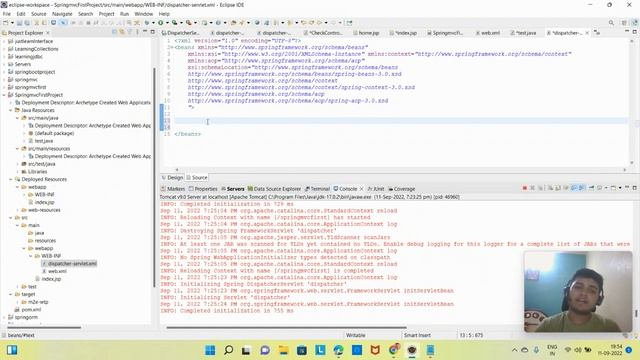This screenshot has height=360, width=640.
Task: Open the Markers view tab
Action: click(x=173, y=189)
